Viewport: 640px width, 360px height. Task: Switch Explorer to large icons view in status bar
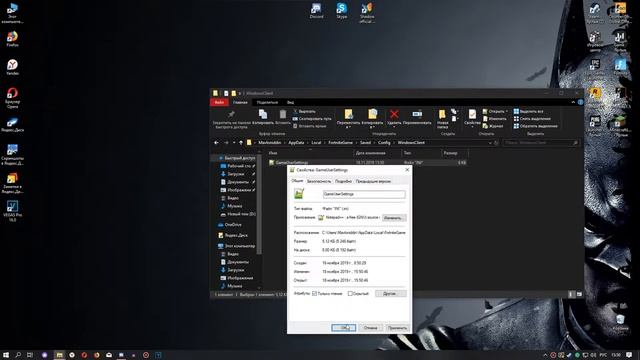pyautogui.click(x=579, y=294)
